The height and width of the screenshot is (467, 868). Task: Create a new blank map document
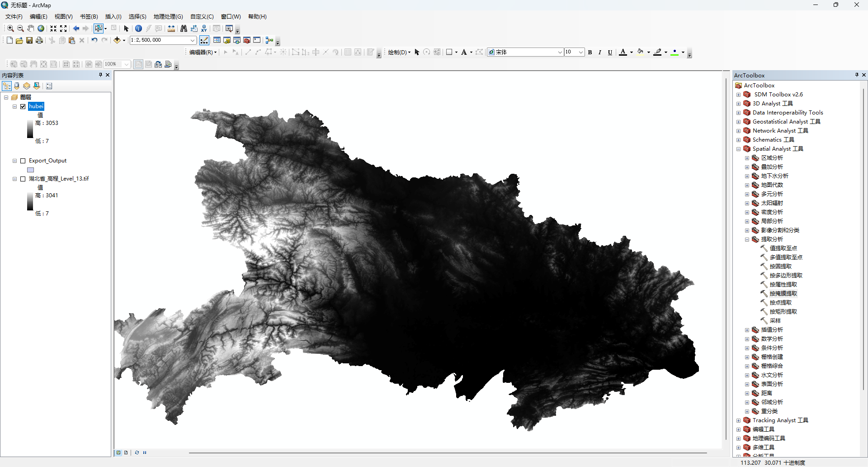tap(9, 40)
